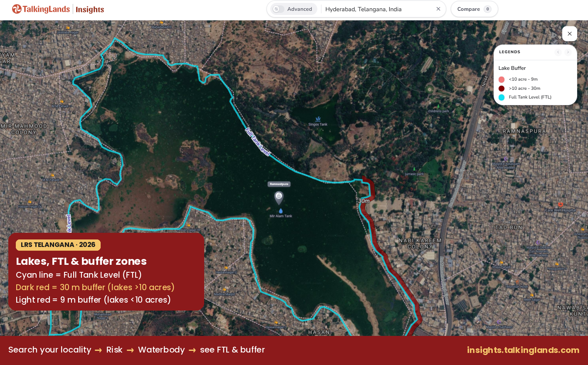Screen dimensions: 588x365
Task: Toggle the Advanced switch
Action: [279, 9]
